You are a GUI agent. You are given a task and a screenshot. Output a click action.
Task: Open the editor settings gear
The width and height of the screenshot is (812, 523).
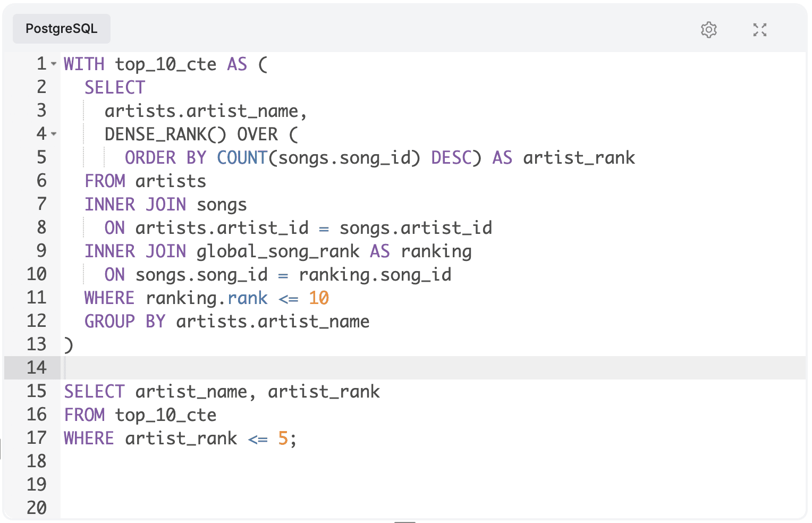pos(708,30)
